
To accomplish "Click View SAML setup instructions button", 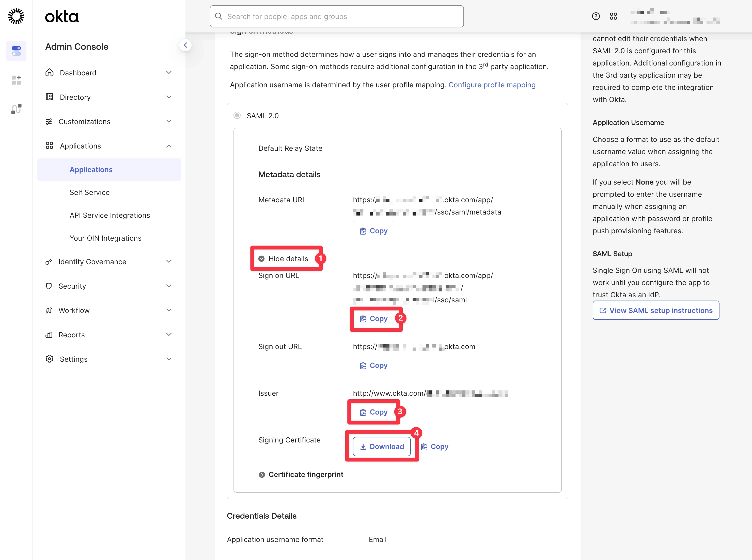I will [656, 310].
